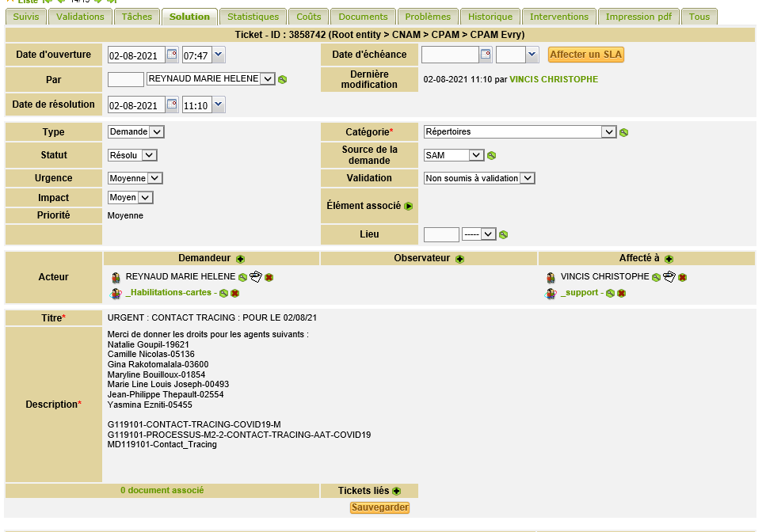
Task: Click the Sauvegarder button
Action: click(x=380, y=507)
